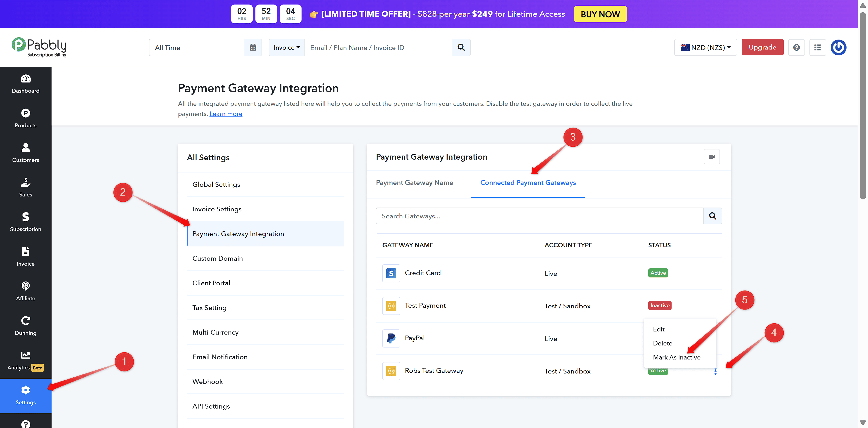The width and height of the screenshot is (868, 428).
Task: Expand the Invoice search type dropdown
Action: 287,47
